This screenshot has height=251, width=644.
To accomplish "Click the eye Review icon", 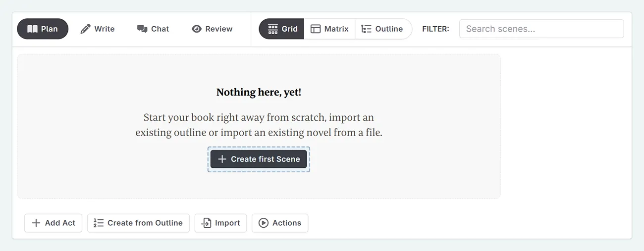I will [197, 29].
